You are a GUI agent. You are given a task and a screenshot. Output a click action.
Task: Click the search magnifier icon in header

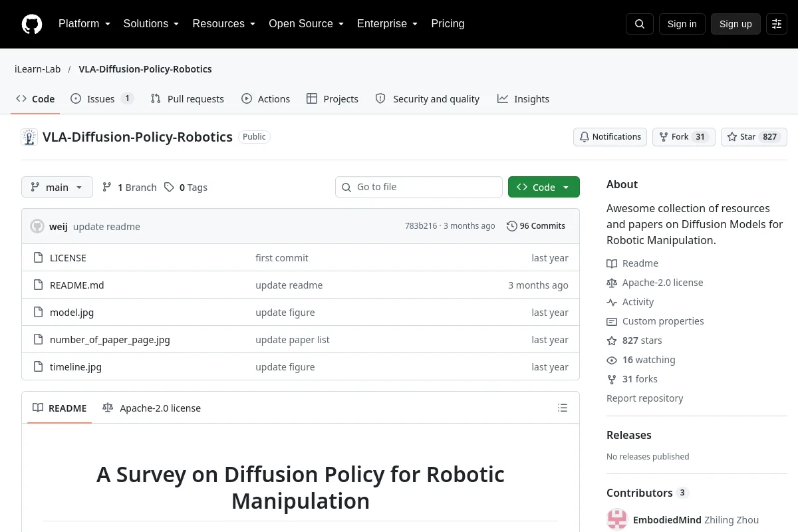click(640, 24)
